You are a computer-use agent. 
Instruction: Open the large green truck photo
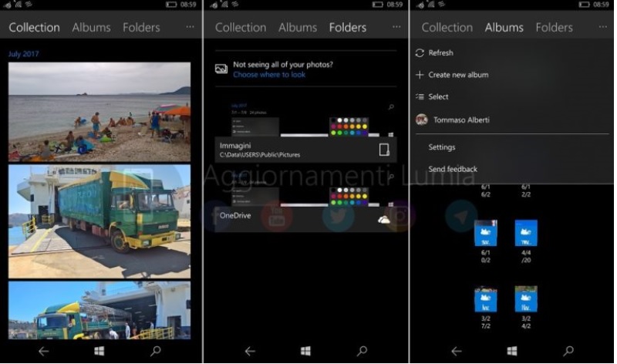pos(99,221)
